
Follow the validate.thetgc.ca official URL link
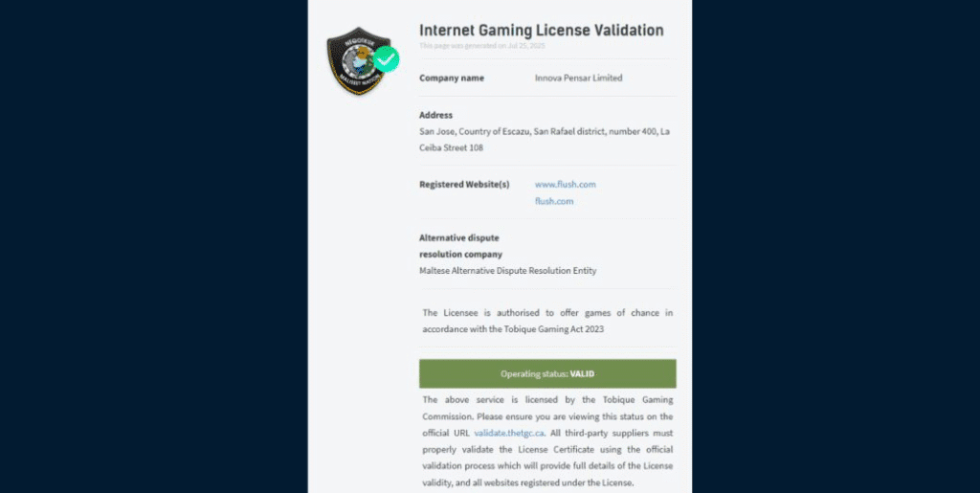[x=509, y=433]
